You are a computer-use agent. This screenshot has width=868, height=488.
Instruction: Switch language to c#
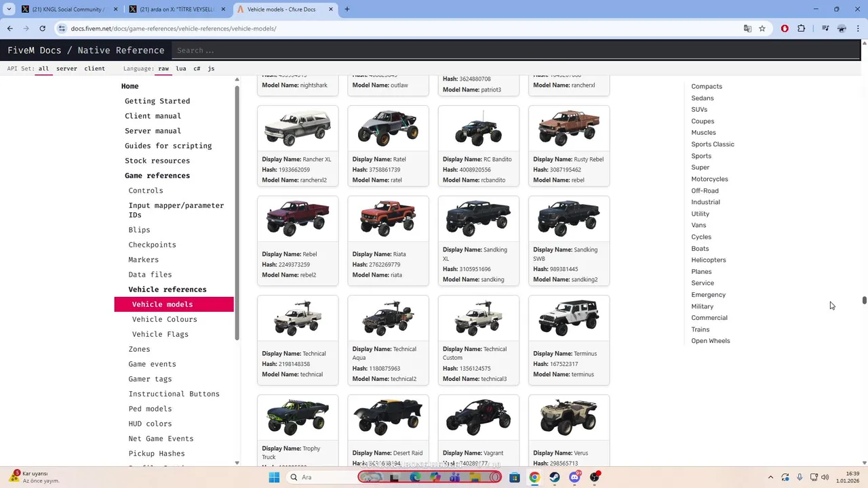[x=197, y=68]
